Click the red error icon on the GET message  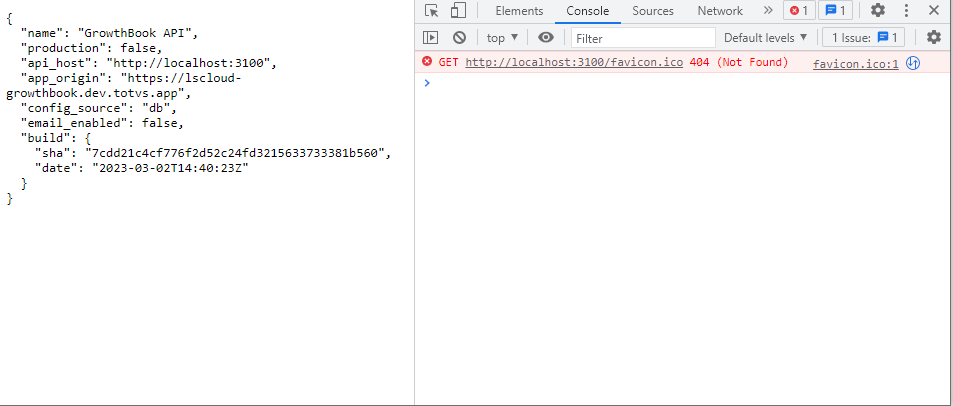pos(427,61)
